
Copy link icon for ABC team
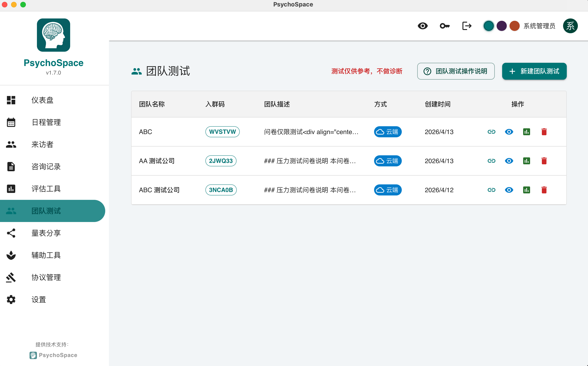(x=491, y=132)
